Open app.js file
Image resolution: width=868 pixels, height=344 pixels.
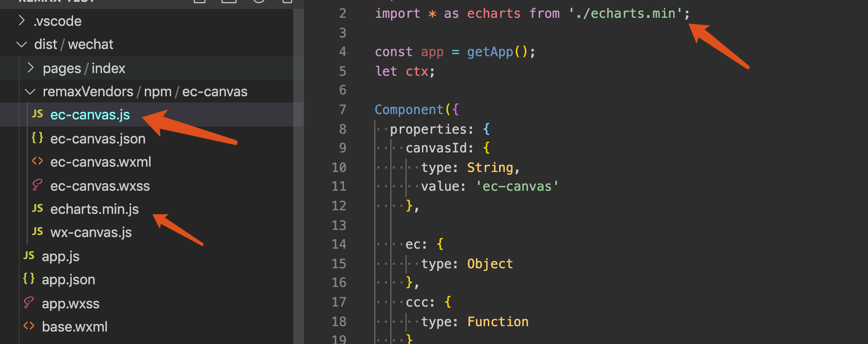61,256
